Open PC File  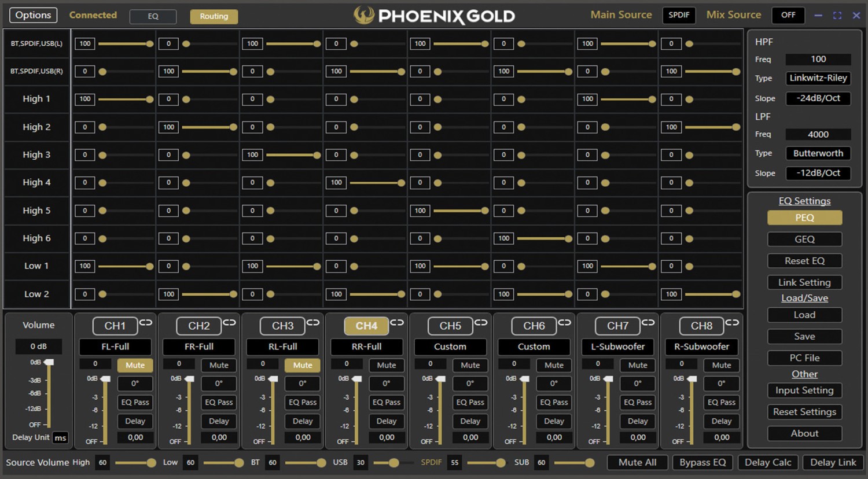pyautogui.click(x=804, y=358)
